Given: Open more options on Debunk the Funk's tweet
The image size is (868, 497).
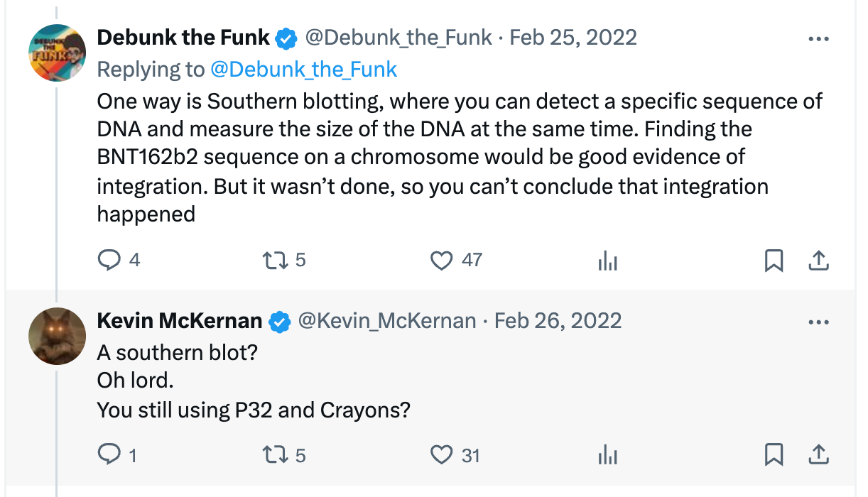Looking at the screenshot, I should pyautogui.click(x=819, y=39).
